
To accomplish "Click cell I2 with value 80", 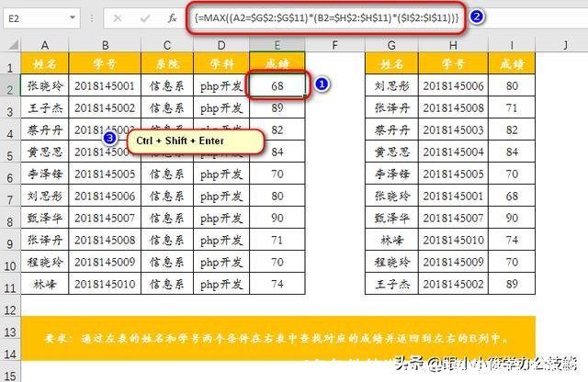I will [512, 85].
